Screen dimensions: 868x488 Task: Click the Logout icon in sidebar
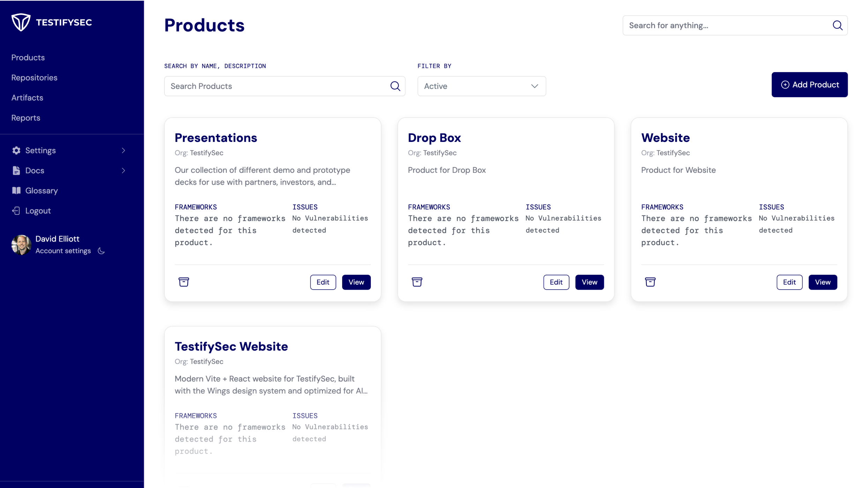coord(16,211)
